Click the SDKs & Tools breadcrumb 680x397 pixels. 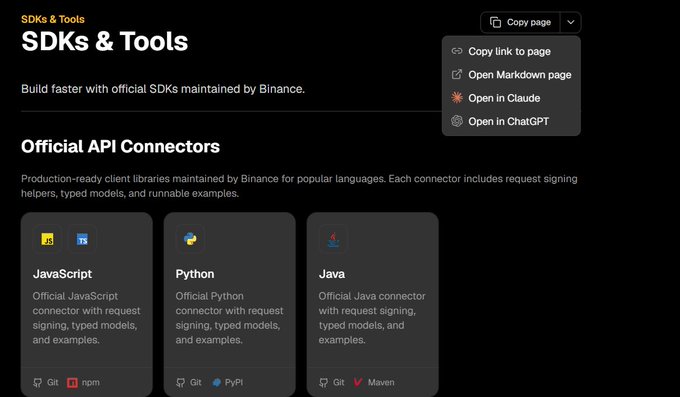53,19
